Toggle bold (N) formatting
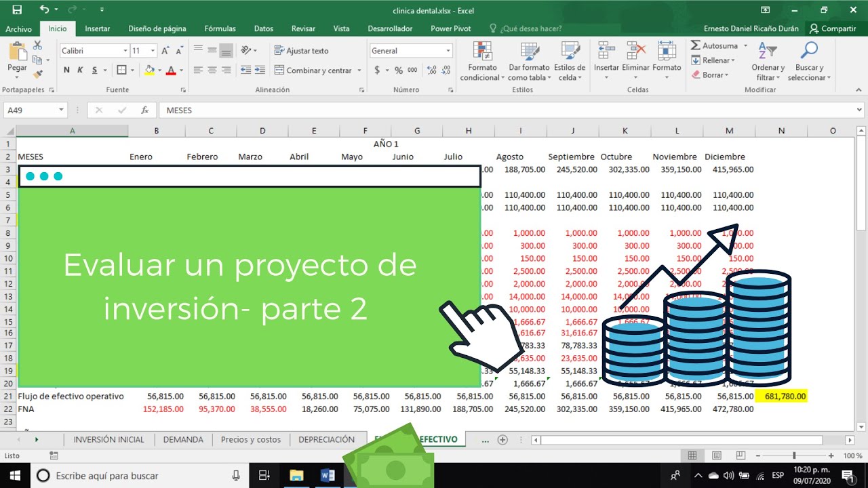Viewport: 868px width, 488px height. [x=66, y=70]
